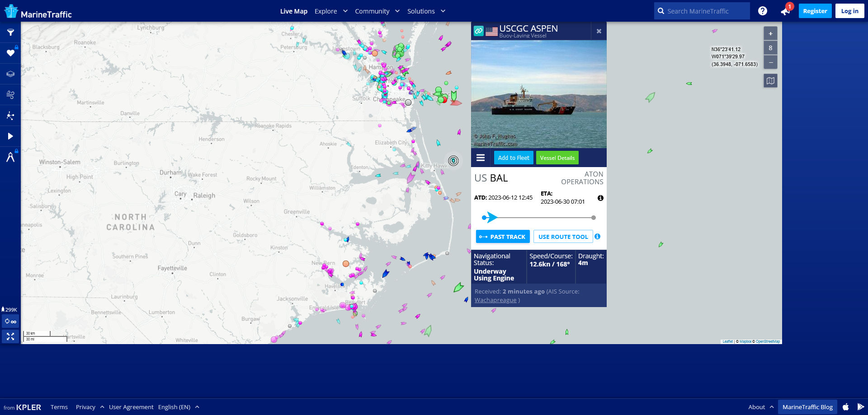This screenshot has width=868, height=415.
Task: Open the User Agreement footer link
Action: (x=131, y=407)
